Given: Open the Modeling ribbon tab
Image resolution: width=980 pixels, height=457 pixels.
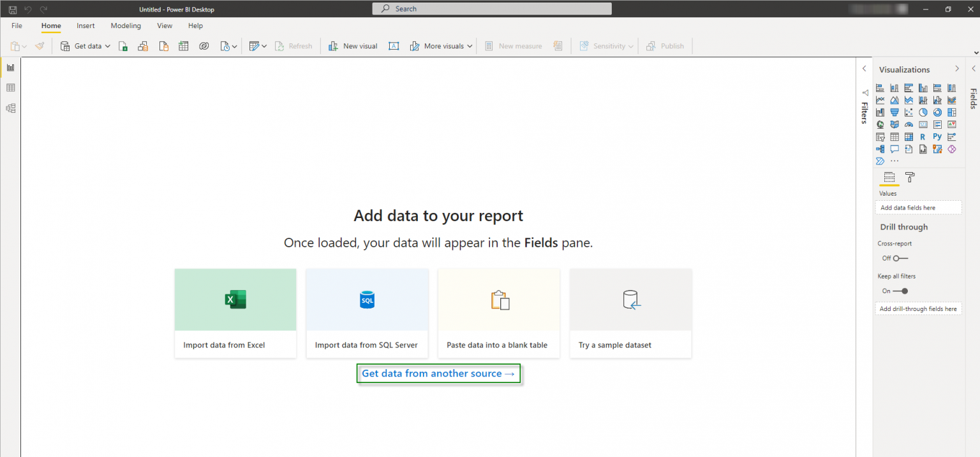Looking at the screenshot, I should pos(125,25).
